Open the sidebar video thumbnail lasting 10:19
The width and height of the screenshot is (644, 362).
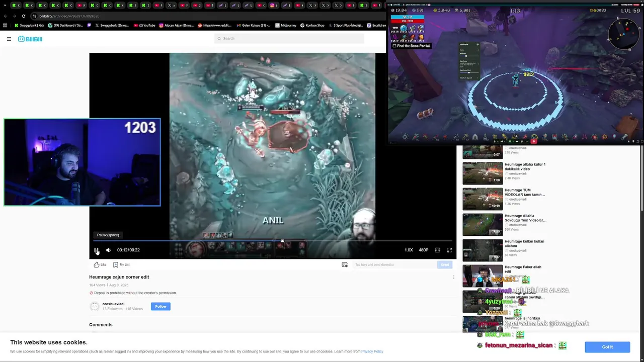click(x=482, y=199)
